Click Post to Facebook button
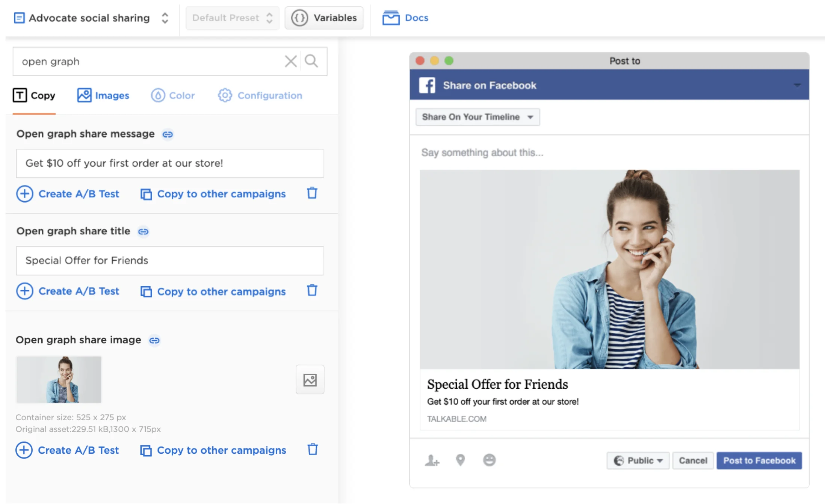This screenshot has width=825, height=504. 759,460
